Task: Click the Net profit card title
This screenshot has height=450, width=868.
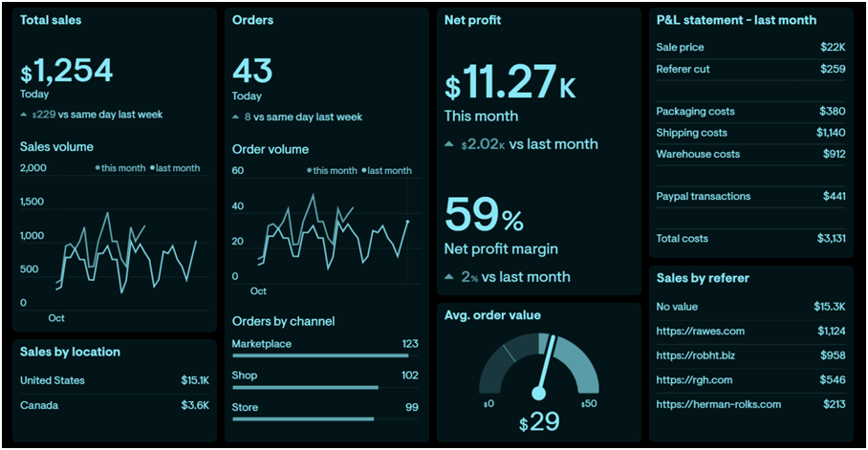Action: click(x=472, y=20)
